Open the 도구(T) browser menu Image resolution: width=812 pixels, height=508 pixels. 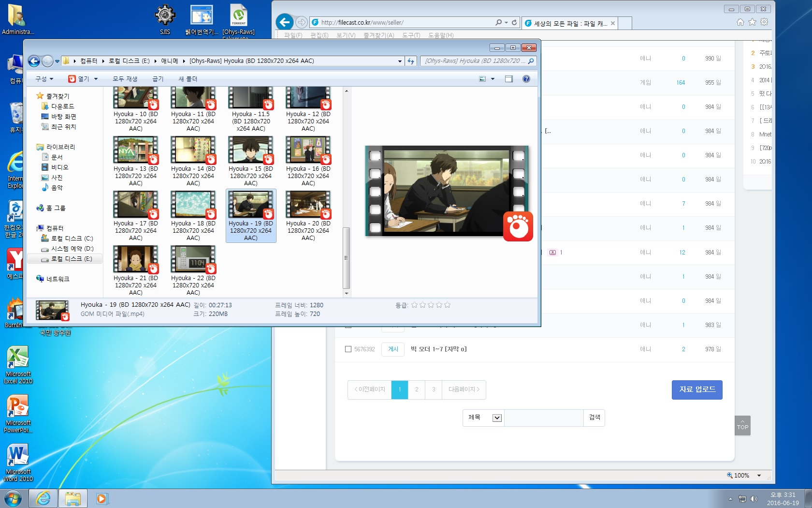(411, 35)
